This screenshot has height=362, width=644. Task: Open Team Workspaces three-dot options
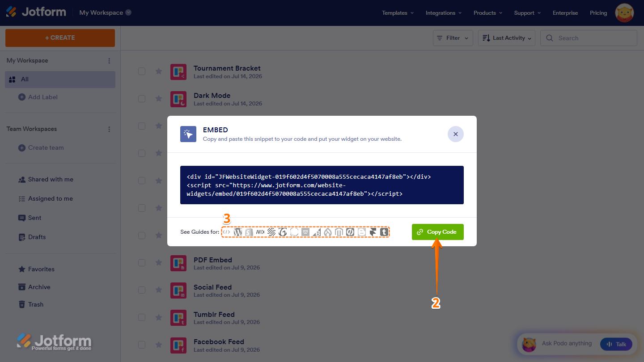pos(109,129)
